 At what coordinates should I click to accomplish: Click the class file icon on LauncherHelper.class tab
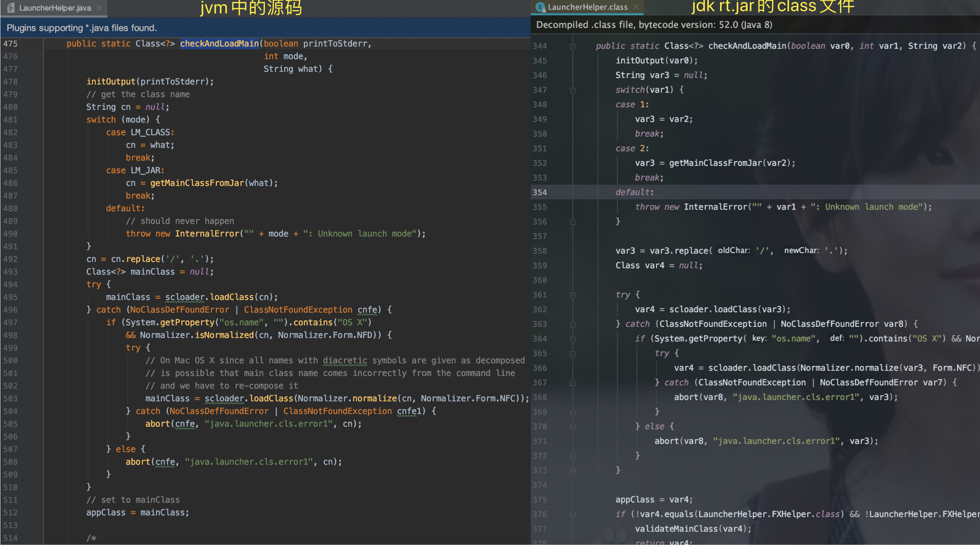540,7
